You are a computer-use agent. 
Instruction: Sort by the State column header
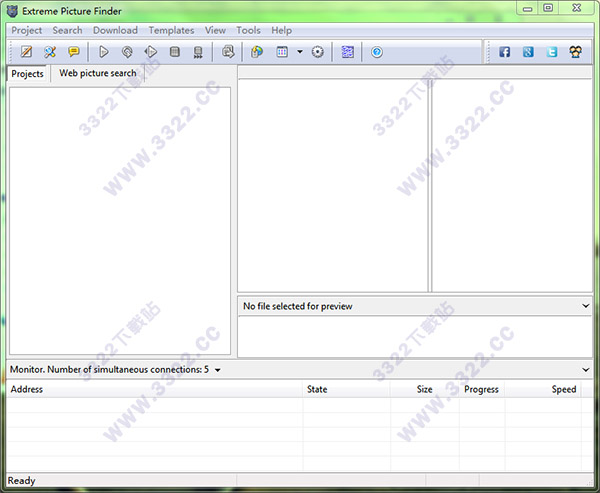pos(347,389)
